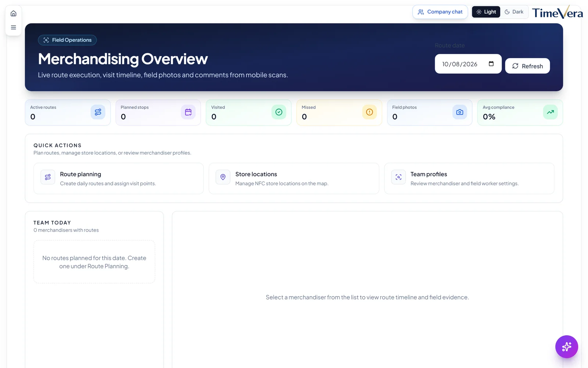Screen dimensions: 588x368
Task: Select the Visited label
Action: coord(218,107)
